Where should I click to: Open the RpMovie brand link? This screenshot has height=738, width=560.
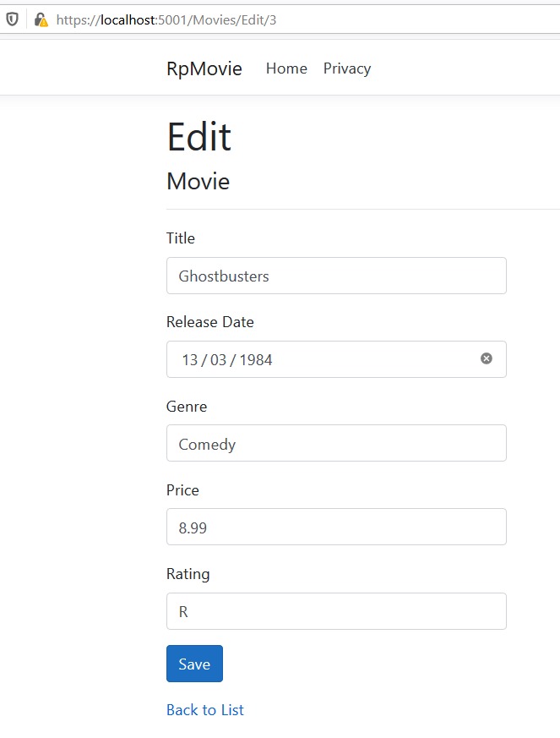tap(204, 68)
